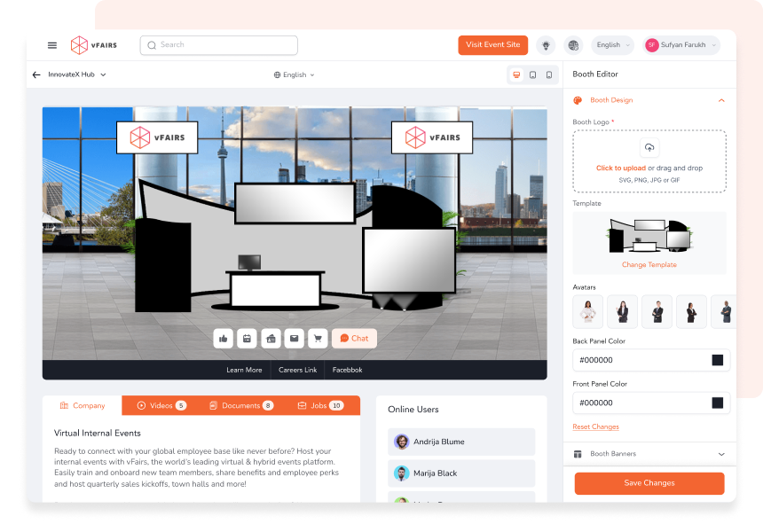Switch to mobile preview mode
Viewport: 763px width, 532px height.
tap(549, 74)
